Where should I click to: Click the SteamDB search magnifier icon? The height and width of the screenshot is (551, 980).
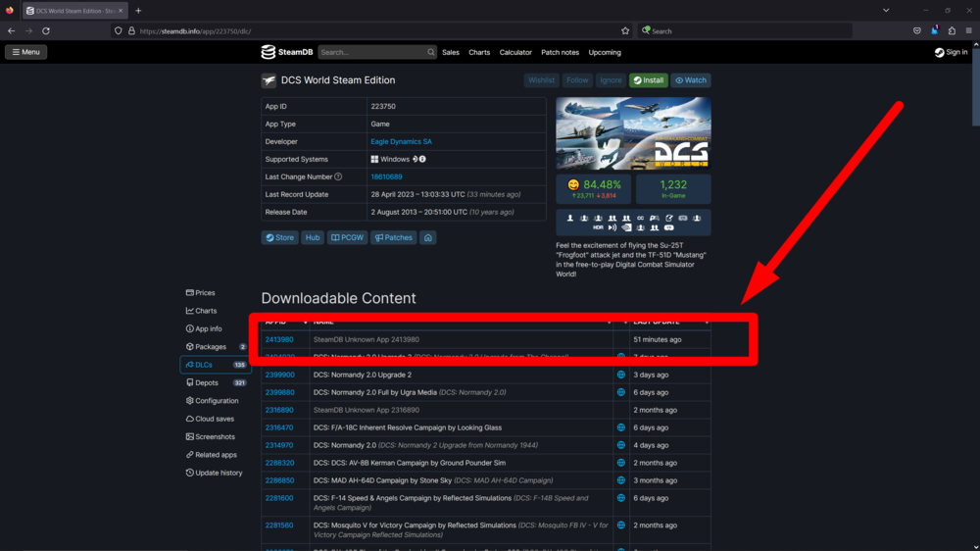(x=430, y=52)
